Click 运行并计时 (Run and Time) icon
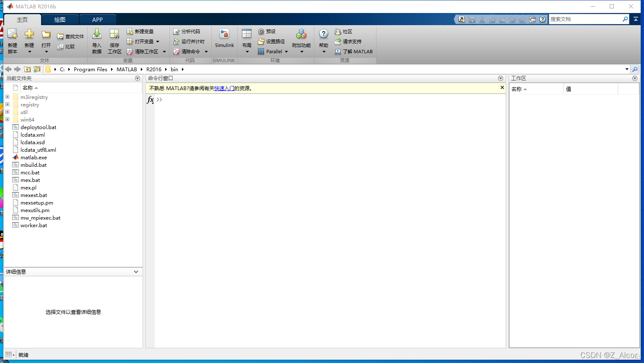 (177, 41)
